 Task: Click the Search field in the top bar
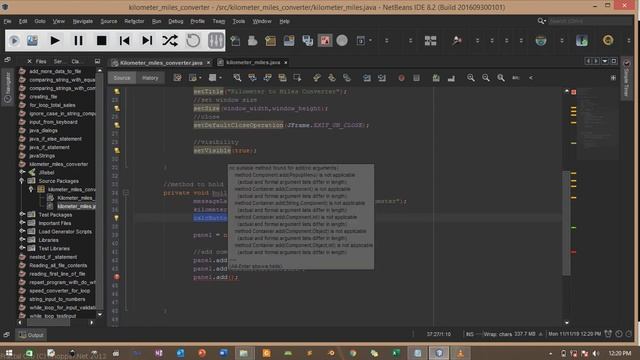click(x=589, y=21)
